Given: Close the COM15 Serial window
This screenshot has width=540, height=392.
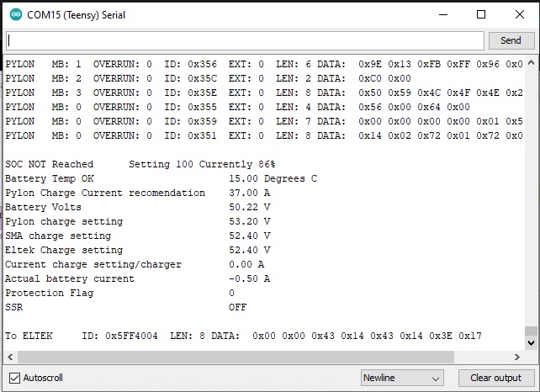Looking at the screenshot, I should pos(520,14).
